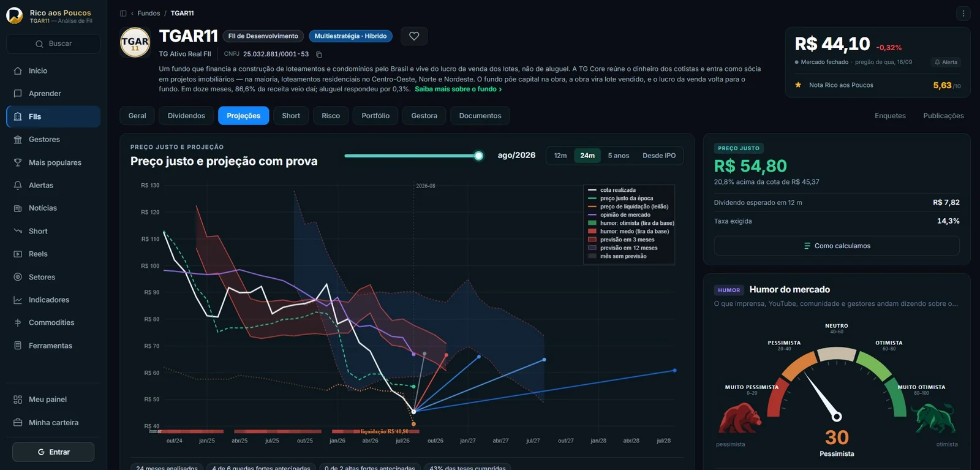The height and width of the screenshot is (470, 980).
Task: Open the Aprender section
Action: point(53,94)
